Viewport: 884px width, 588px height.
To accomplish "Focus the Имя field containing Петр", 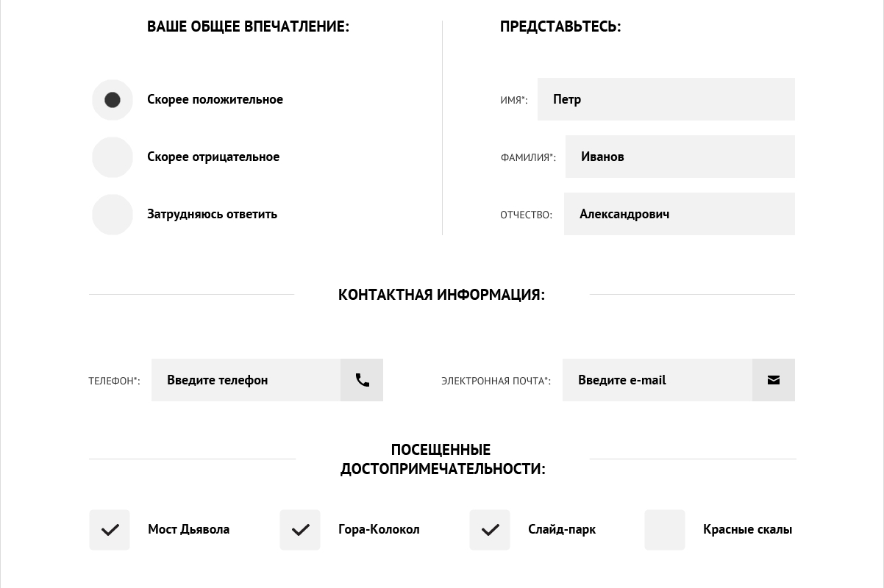I will click(666, 99).
